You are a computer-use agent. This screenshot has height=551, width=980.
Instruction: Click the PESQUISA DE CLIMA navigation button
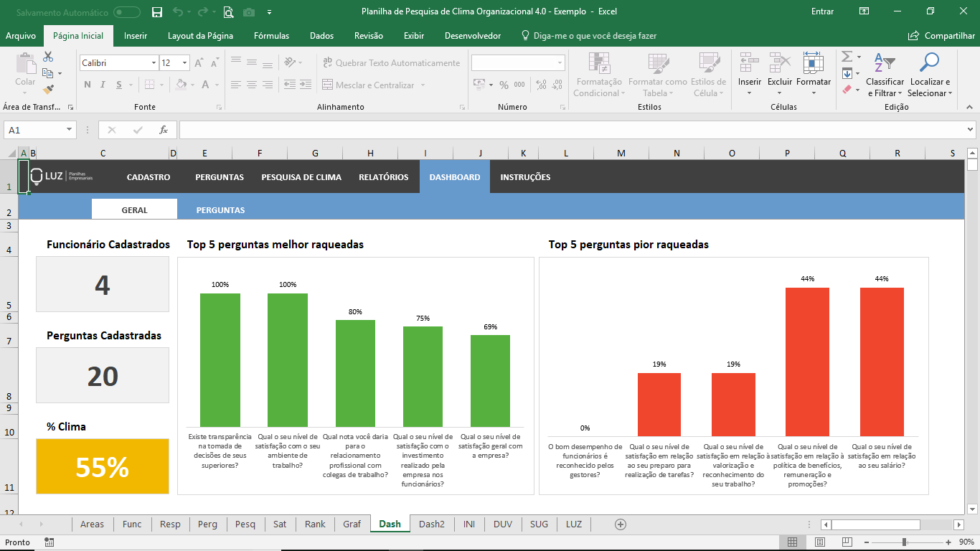point(301,177)
